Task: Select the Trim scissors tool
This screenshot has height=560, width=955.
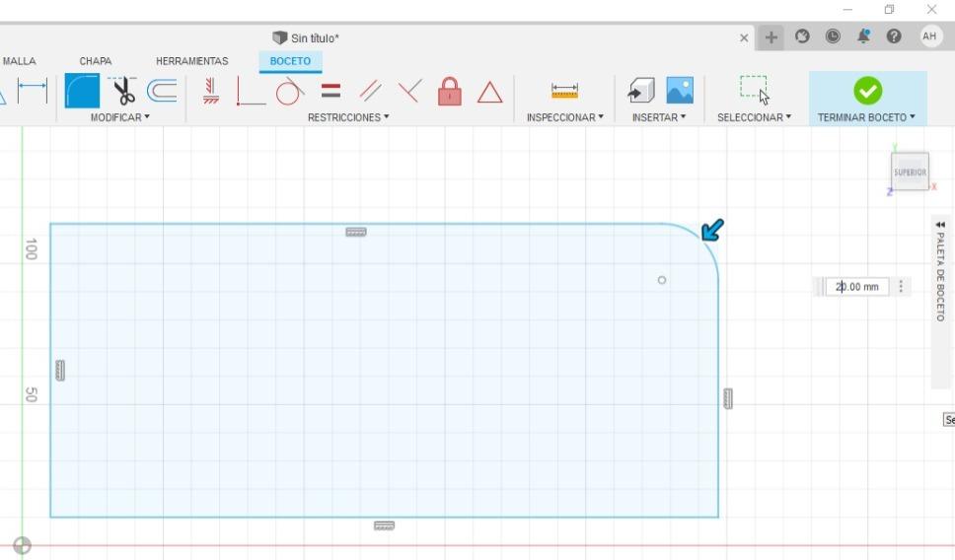Action: pyautogui.click(x=123, y=91)
